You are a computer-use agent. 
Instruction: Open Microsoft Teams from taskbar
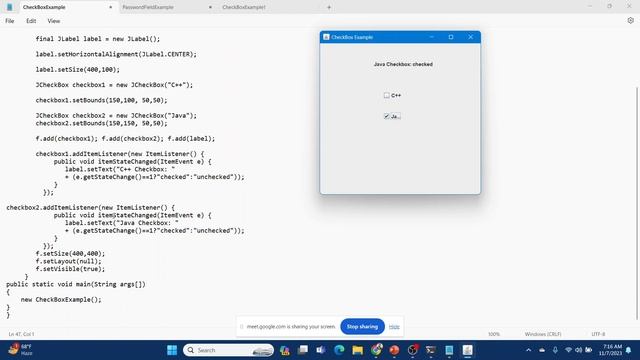pyautogui.click(x=321, y=350)
